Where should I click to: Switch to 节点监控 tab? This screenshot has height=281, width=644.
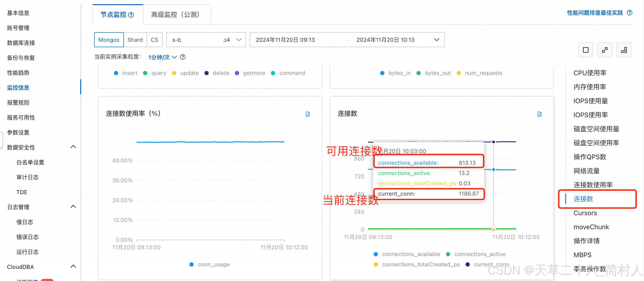click(x=118, y=14)
